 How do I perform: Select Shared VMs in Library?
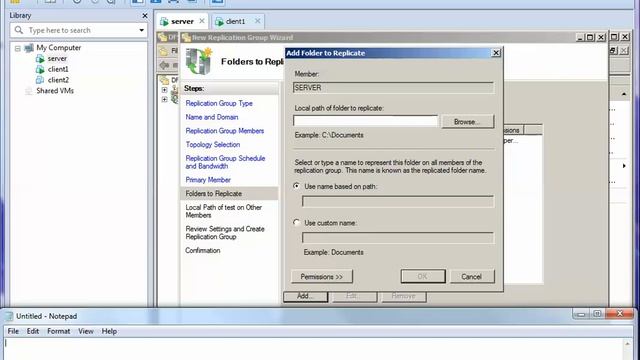coord(55,91)
